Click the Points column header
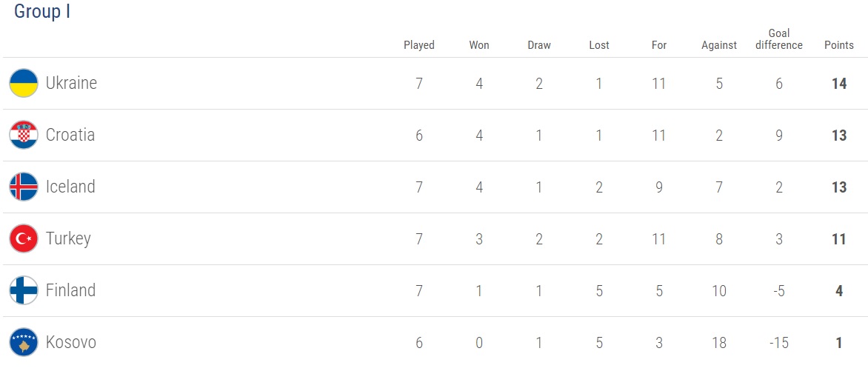 (839, 45)
